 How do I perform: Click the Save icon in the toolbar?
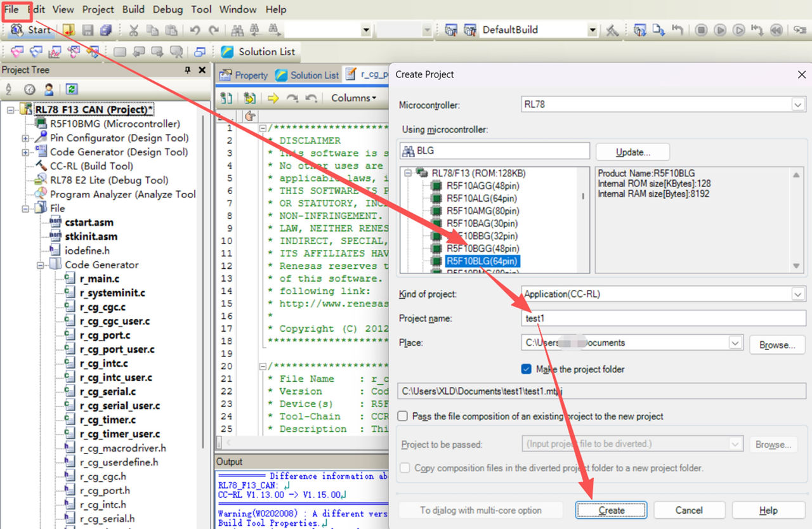(x=88, y=30)
